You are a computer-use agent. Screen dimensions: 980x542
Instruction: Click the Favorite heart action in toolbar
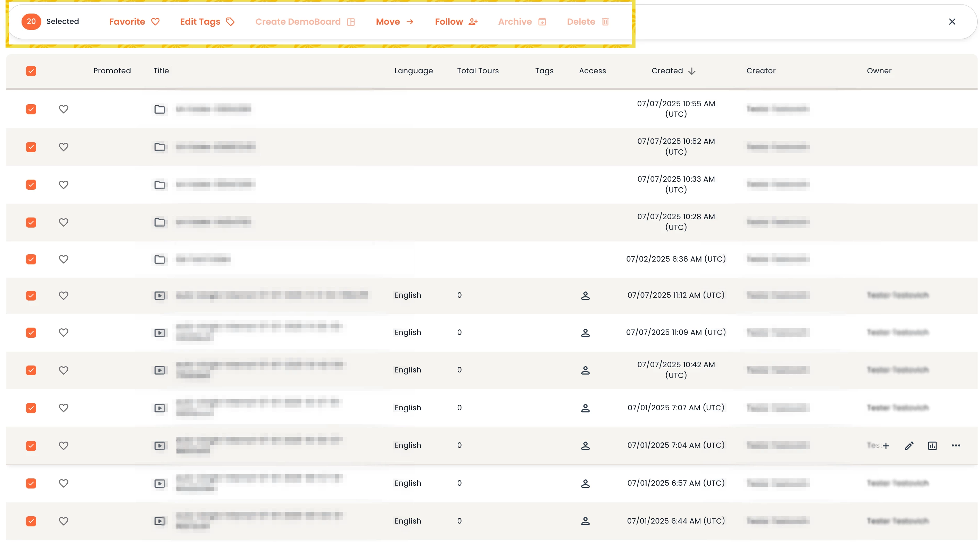pyautogui.click(x=134, y=22)
